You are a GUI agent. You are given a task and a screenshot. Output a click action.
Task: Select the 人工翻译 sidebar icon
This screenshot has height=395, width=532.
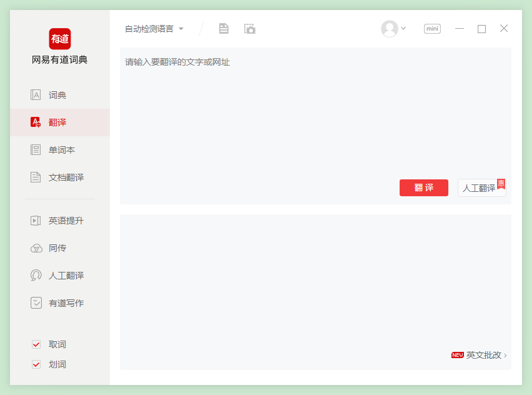[35, 275]
